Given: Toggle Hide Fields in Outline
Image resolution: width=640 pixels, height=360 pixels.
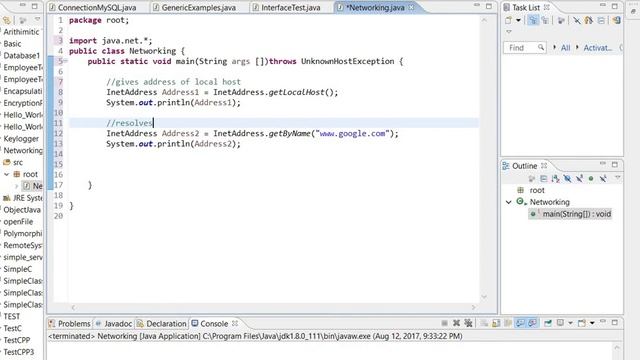Looking at the screenshot, I should [x=567, y=178].
